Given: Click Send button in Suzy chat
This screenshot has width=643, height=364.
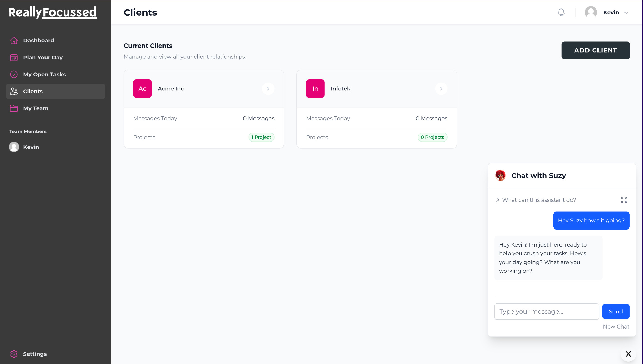Looking at the screenshot, I should click(616, 312).
